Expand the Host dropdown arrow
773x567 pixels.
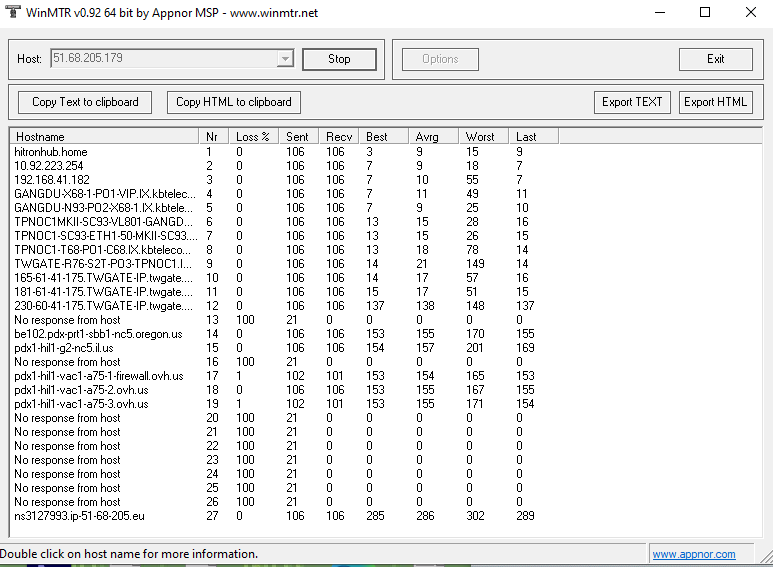coord(285,59)
